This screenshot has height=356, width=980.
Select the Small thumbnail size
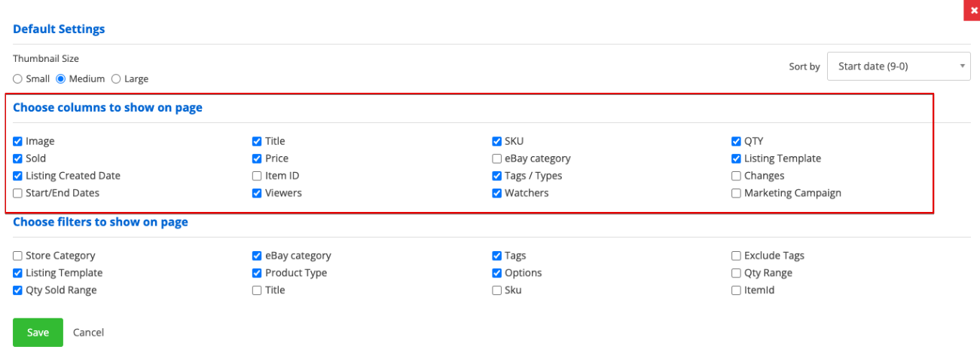click(x=17, y=78)
